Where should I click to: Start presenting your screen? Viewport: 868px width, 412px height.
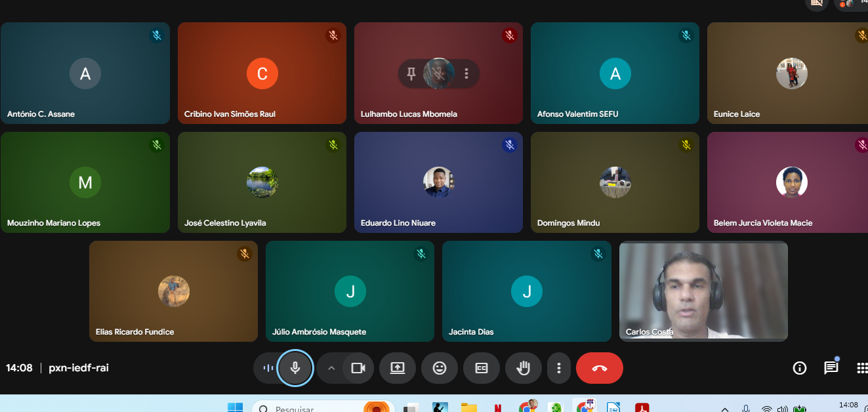pos(398,368)
